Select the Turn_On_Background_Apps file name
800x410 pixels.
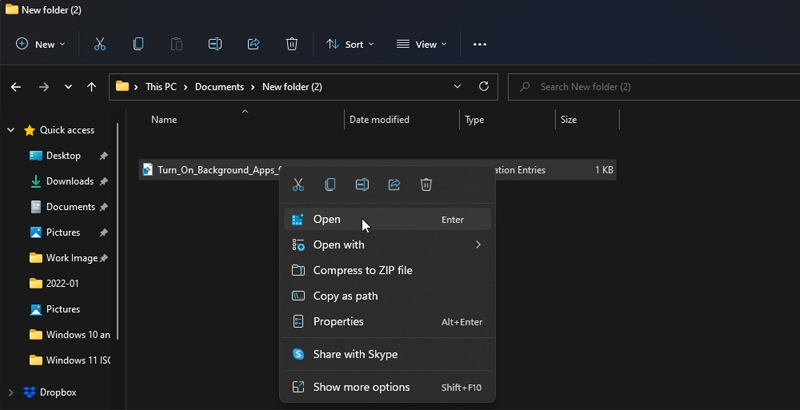coord(218,170)
